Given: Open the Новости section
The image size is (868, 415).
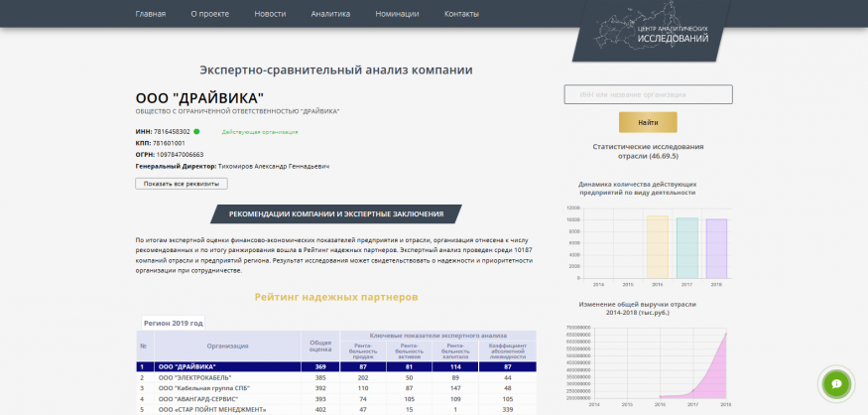Looking at the screenshot, I should (x=270, y=14).
